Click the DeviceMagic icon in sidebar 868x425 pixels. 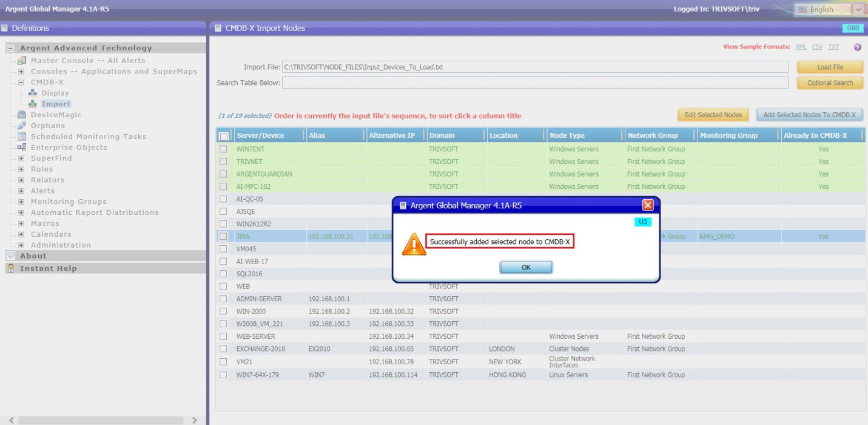[x=22, y=115]
